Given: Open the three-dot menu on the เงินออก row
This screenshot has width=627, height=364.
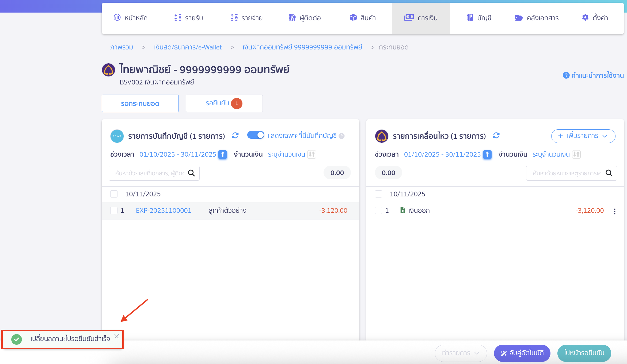Looking at the screenshot, I should click(615, 211).
